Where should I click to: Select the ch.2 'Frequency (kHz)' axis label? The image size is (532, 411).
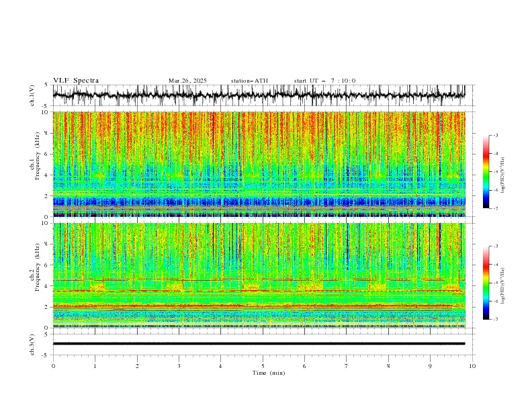[37, 267]
